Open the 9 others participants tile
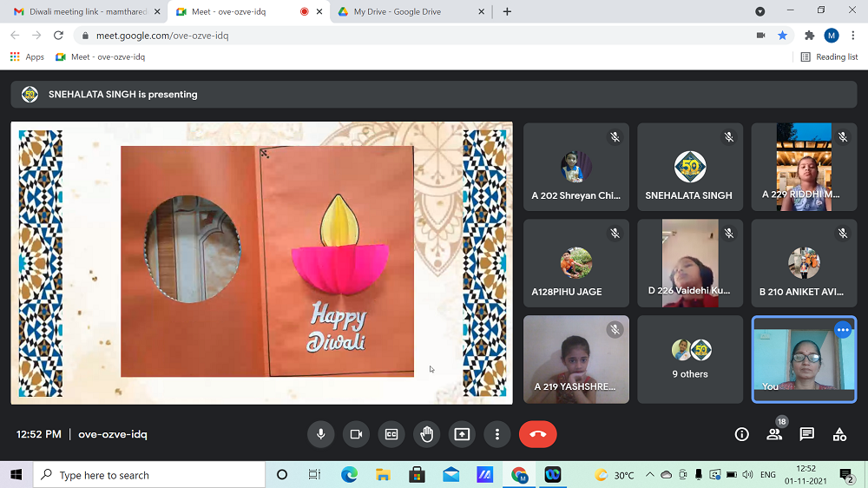The height and width of the screenshot is (488, 868). click(690, 359)
